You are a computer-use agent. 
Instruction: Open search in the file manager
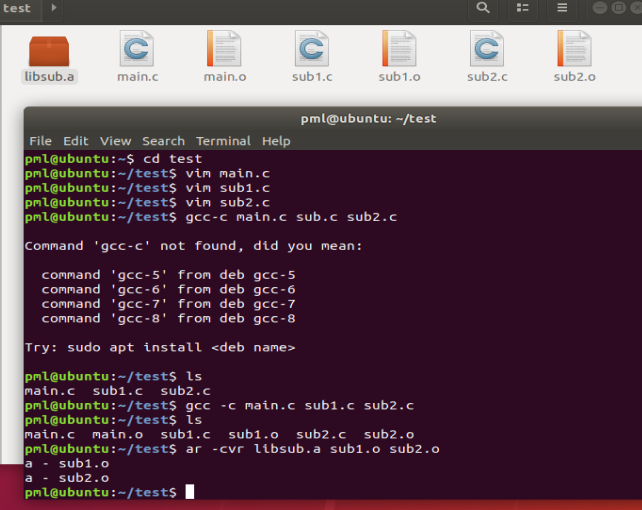tap(483, 8)
